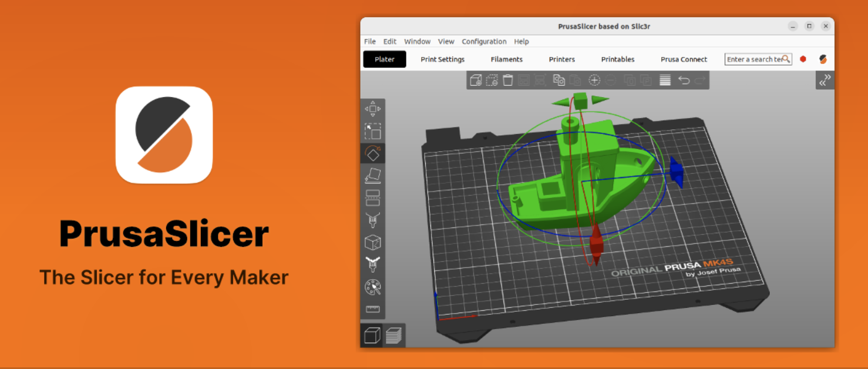Click the PrusaSlicer logo app icon

[164, 135]
